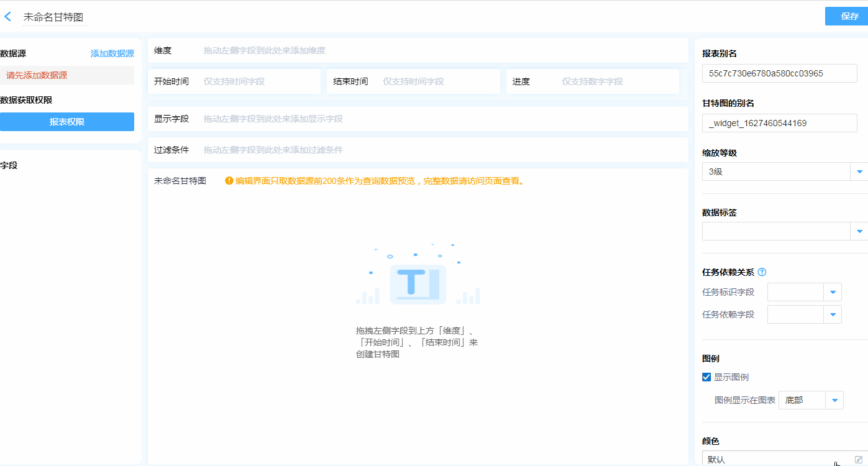The image size is (868, 466).
Task: Click the 报表权限 button
Action: pyautogui.click(x=67, y=122)
